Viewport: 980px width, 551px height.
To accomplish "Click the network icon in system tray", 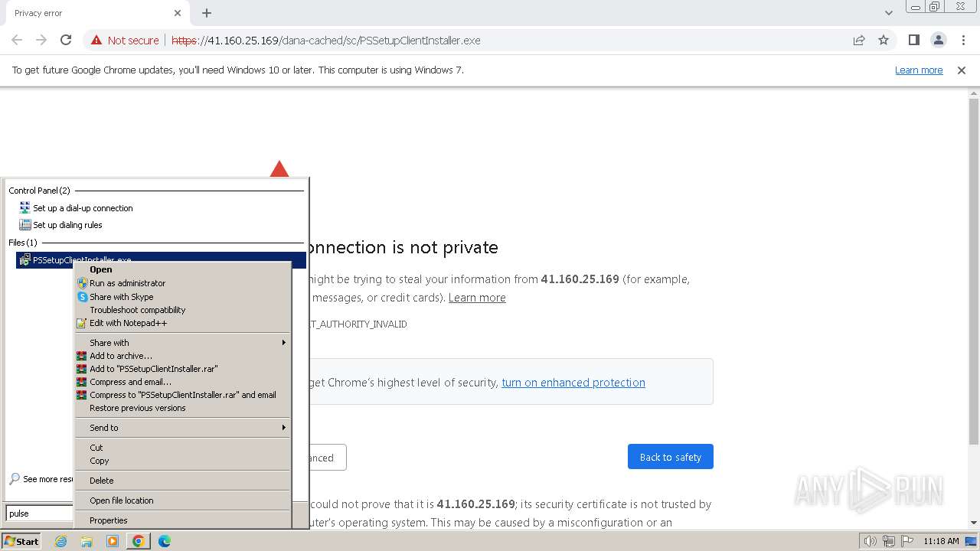I will (888, 541).
